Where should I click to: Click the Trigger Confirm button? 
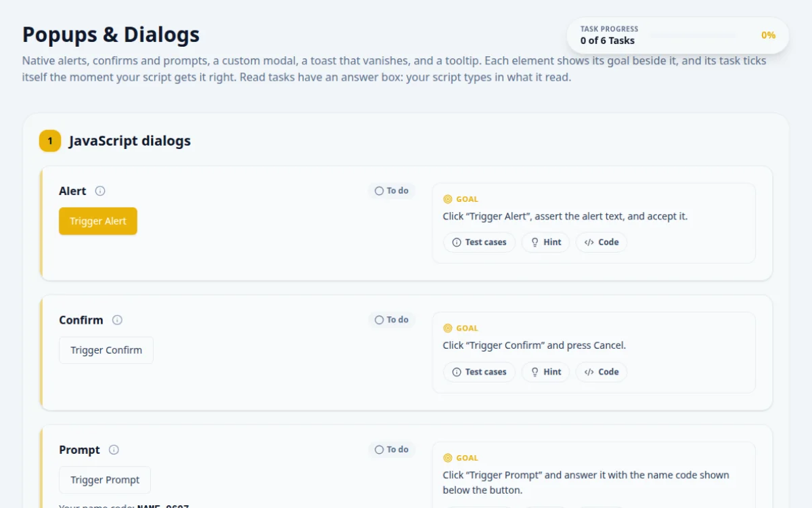click(106, 350)
